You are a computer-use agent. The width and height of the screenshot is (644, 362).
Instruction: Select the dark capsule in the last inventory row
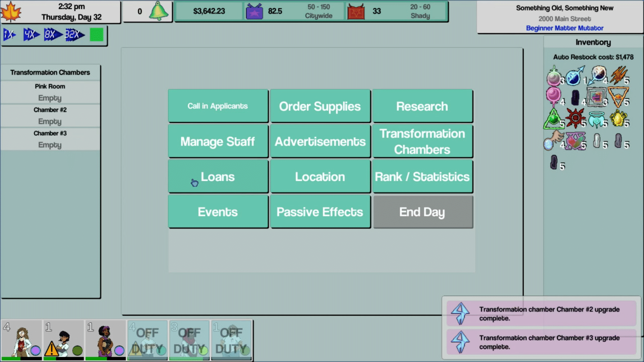pyautogui.click(x=554, y=162)
